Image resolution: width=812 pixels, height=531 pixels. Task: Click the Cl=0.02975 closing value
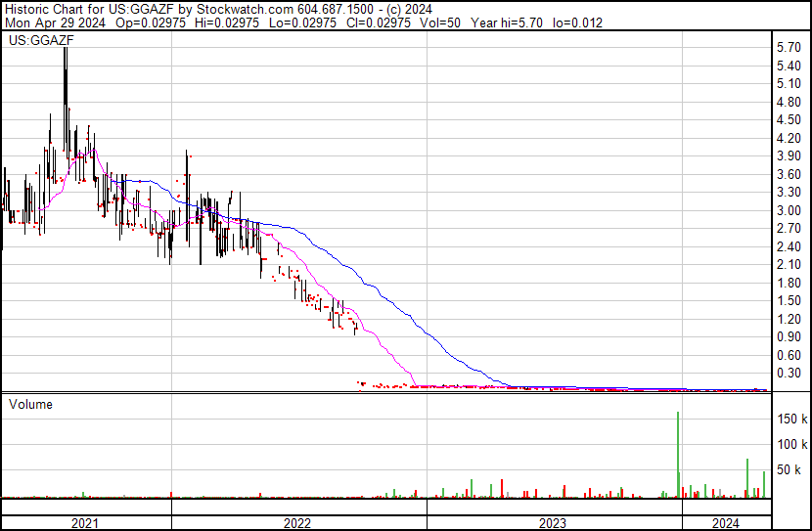(x=379, y=22)
